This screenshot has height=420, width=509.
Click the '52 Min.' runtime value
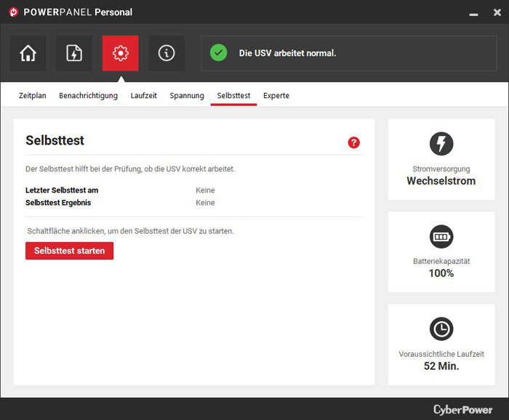pos(441,366)
